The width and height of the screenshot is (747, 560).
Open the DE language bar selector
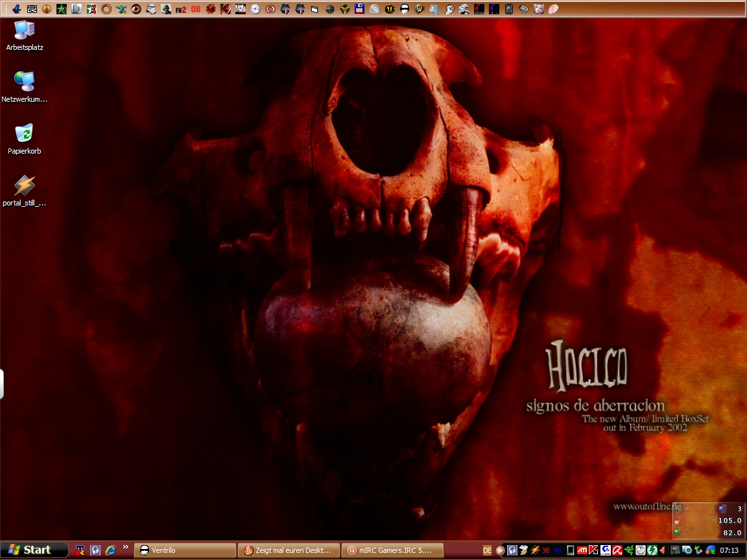coord(487,550)
